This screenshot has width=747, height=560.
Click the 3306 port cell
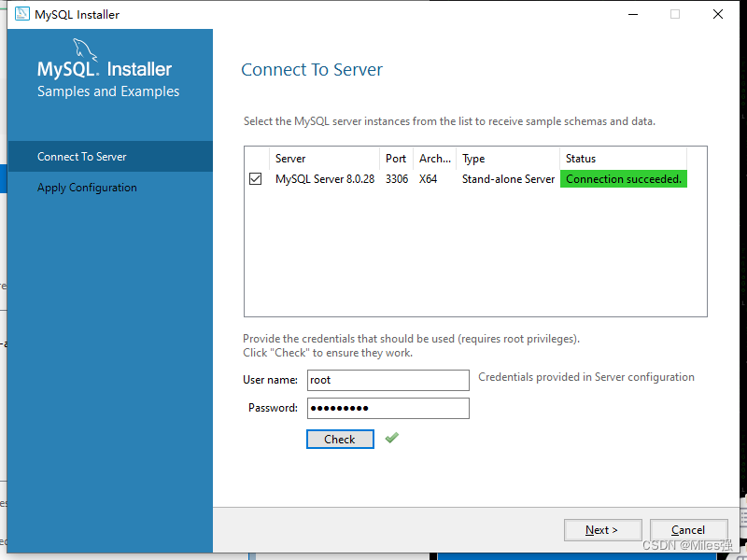pos(397,179)
